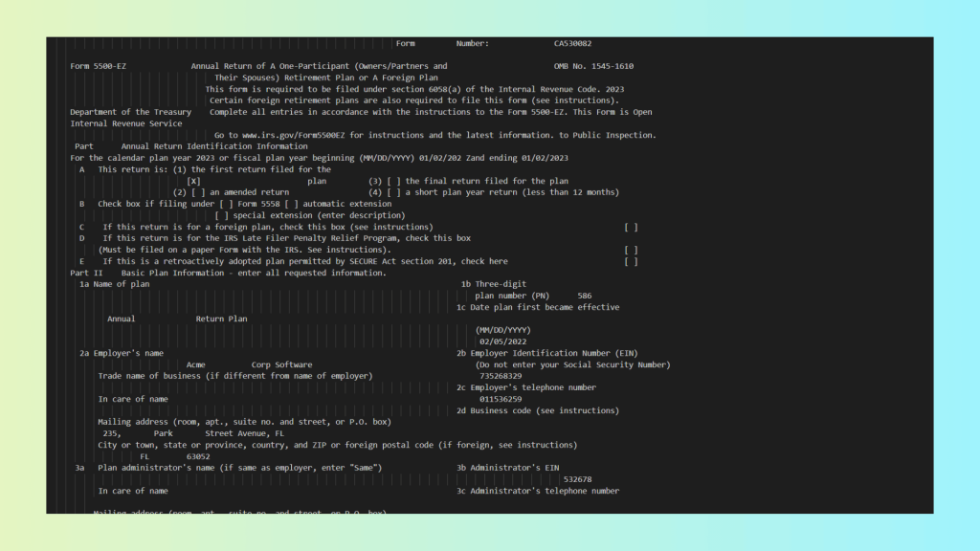Mark the foreign plan checkbox on line C
Screen dimensions: 980x551
(630, 227)
